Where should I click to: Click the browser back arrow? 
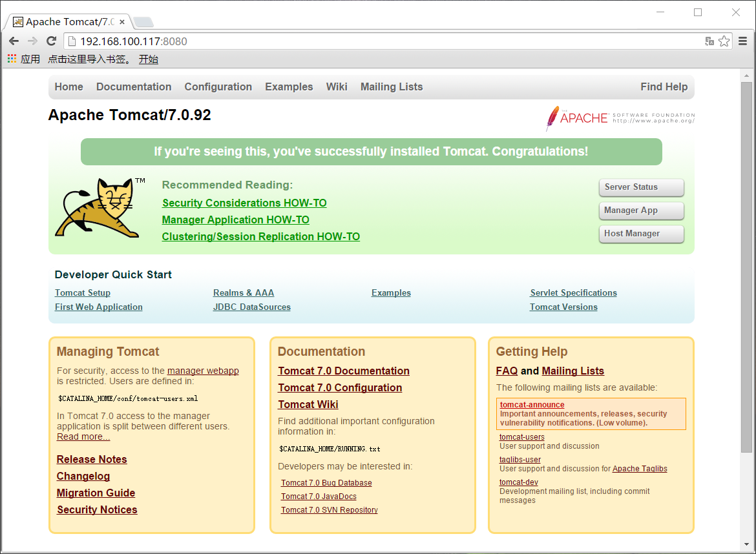14,41
